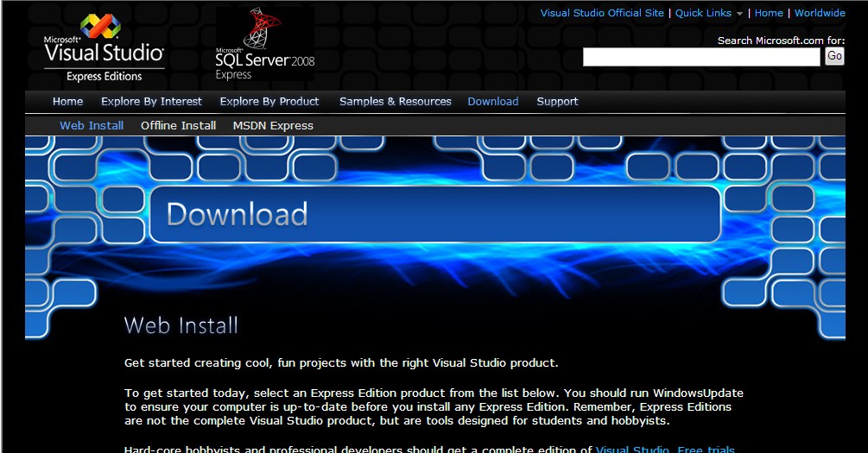Switch to the MSDN Express sub-tab
This screenshot has width=868, height=453.
pyautogui.click(x=273, y=126)
